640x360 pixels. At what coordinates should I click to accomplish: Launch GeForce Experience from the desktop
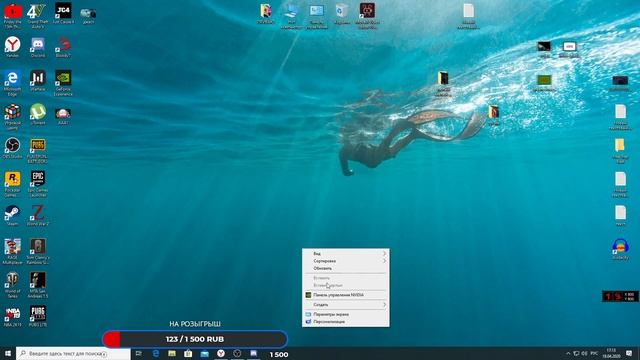click(x=63, y=83)
